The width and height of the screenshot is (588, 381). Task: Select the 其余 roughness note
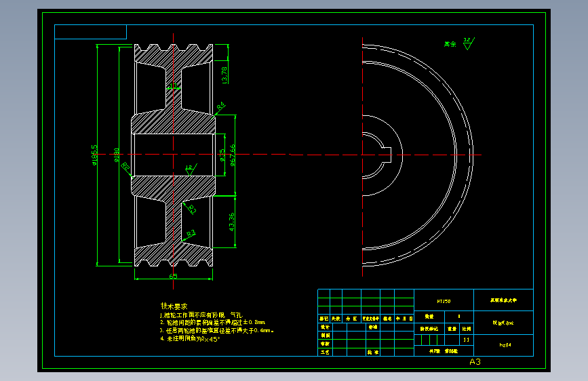(450, 44)
